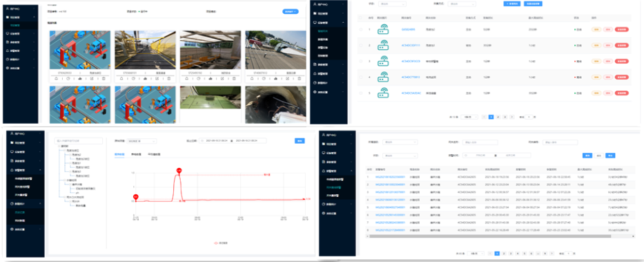
Task: Open gateway link 4C54DC3DF111 in row 2
Action: 411,45
